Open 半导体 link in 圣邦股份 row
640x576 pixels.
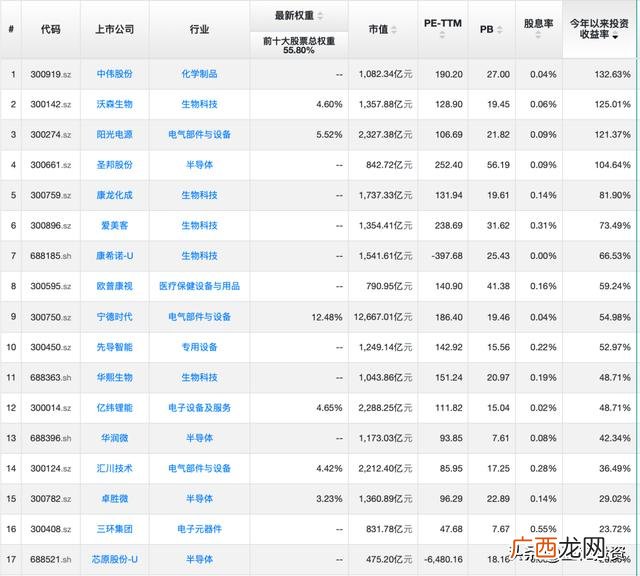(x=199, y=165)
